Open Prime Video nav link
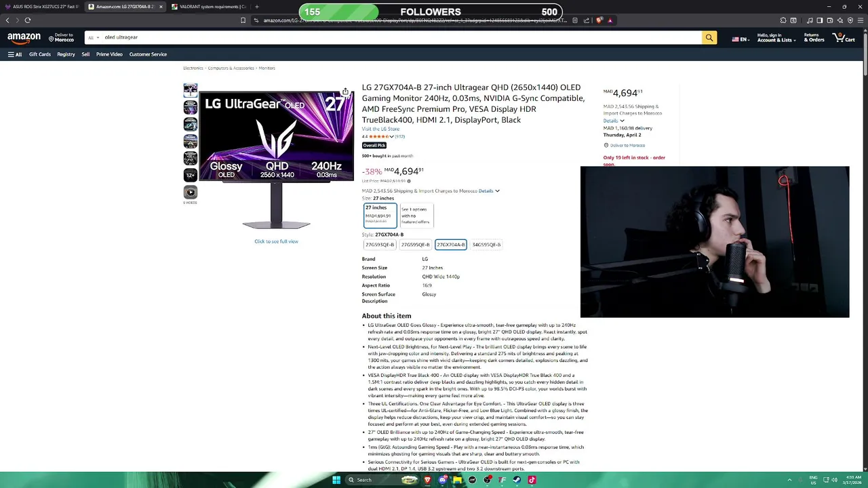The width and height of the screenshot is (868, 488). tap(109, 54)
